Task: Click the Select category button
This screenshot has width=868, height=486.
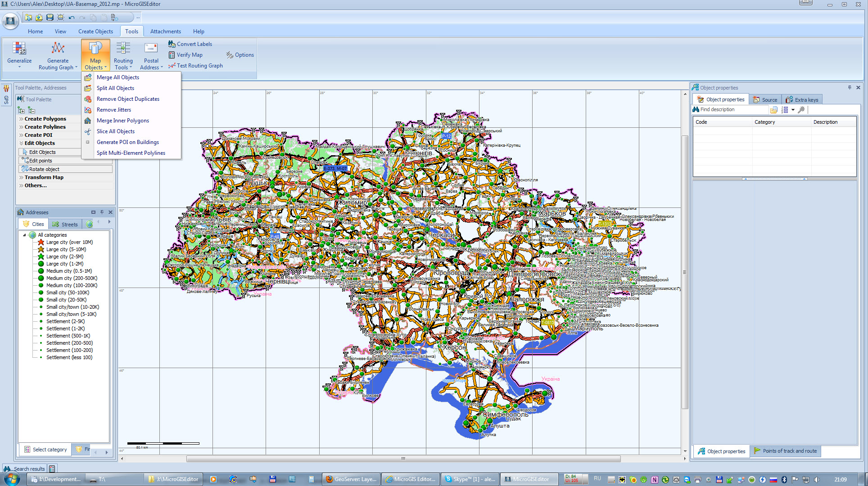Action: (45, 450)
